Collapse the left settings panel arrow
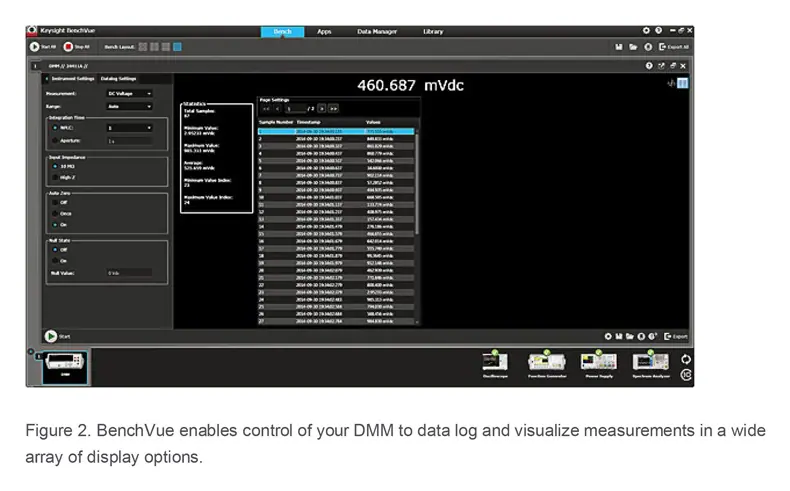This screenshot has width=790, height=491. 47,79
